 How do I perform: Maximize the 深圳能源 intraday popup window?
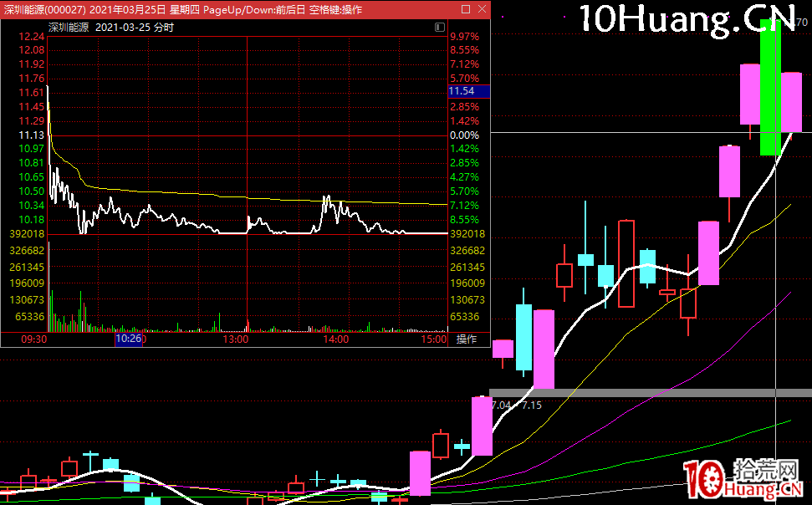466,9
